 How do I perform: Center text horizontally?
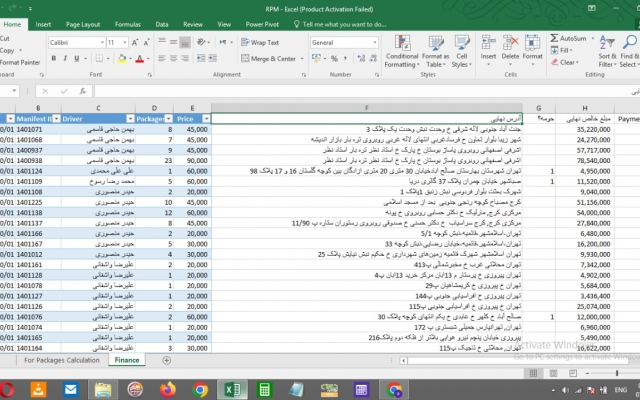tap(173, 59)
